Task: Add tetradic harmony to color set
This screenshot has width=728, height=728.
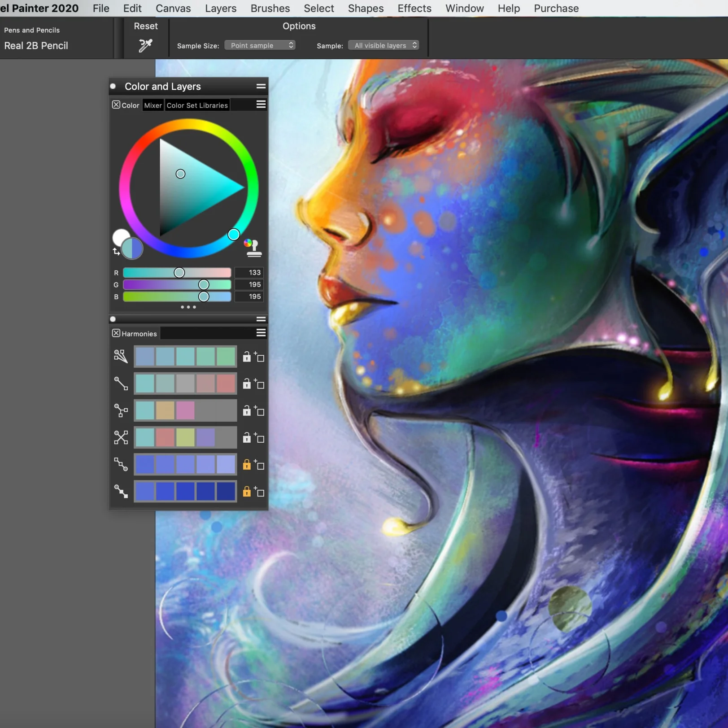Action: [259, 438]
